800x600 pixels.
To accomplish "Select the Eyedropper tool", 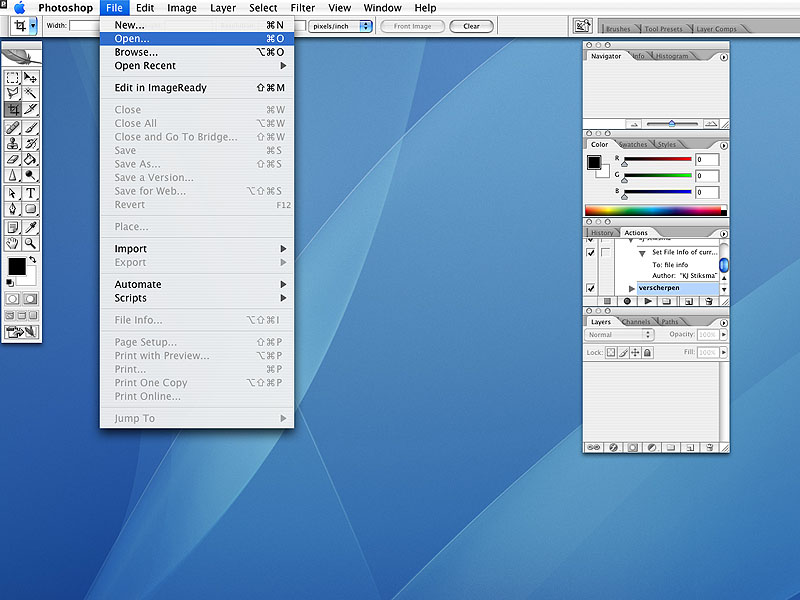I will (31, 227).
